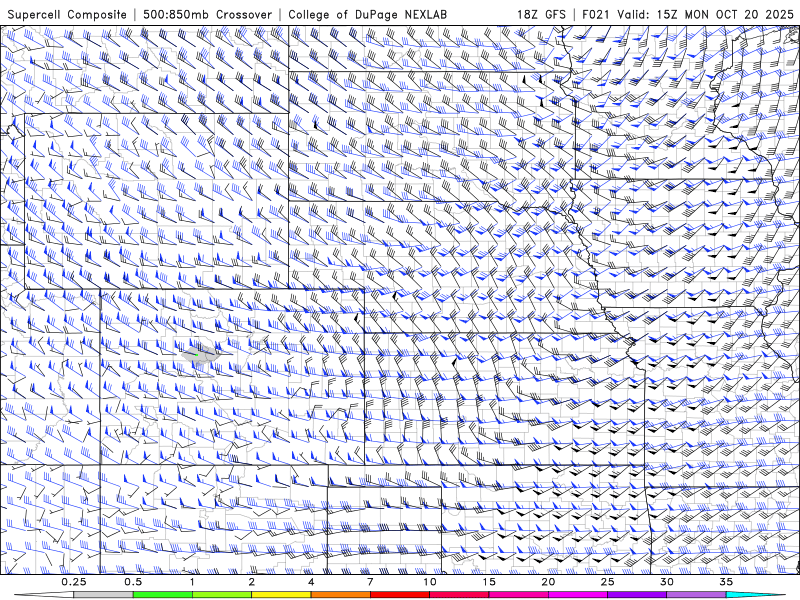Viewport: 800px width, 600px height.
Task: Click the '7' legend label
Action: click(x=370, y=582)
